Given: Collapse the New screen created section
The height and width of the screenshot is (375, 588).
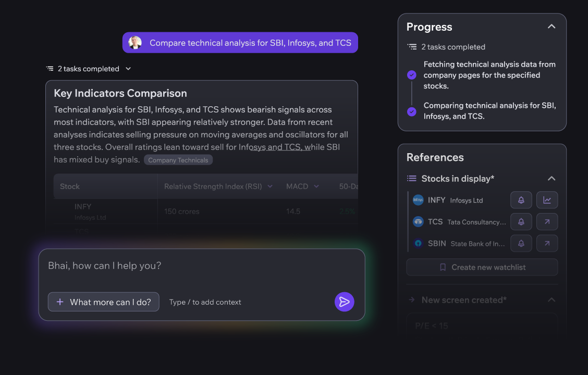Looking at the screenshot, I should [x=552, y=300].
